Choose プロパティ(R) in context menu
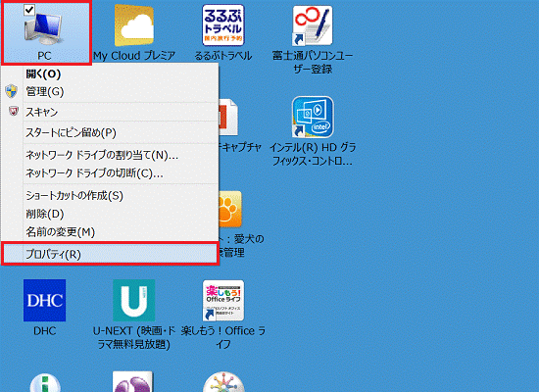The height and width of the screenshot is (392, 539). [x=110, y=254]
